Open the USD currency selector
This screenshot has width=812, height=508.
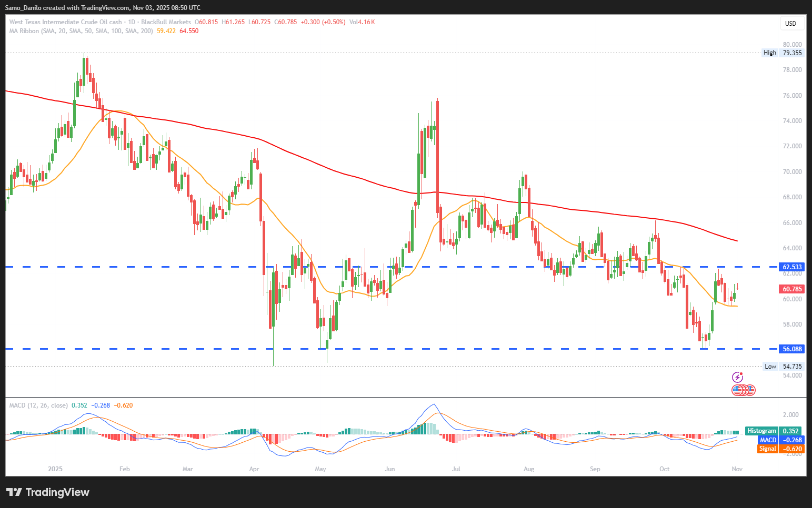coord(790,24)
